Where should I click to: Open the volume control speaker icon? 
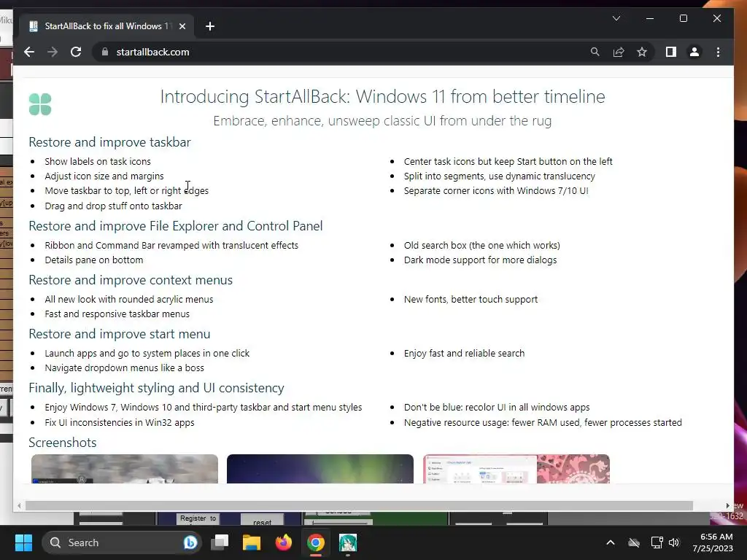[x=674, y=542]
